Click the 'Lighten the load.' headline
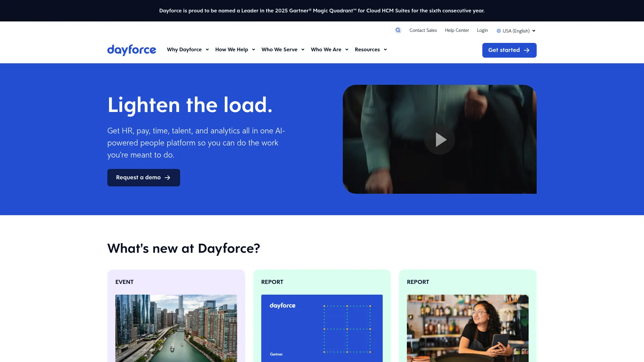 pyautogui.click(x=190, y=105)
